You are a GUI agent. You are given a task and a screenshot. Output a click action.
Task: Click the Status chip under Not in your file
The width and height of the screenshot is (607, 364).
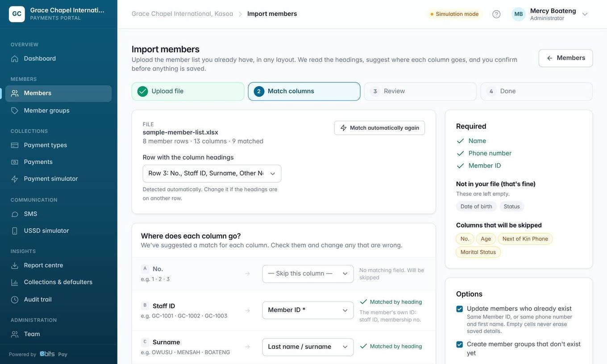click(512, 207)
